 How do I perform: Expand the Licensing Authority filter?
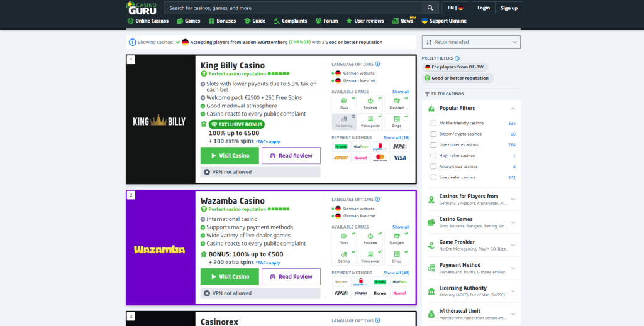coord(471,291)
